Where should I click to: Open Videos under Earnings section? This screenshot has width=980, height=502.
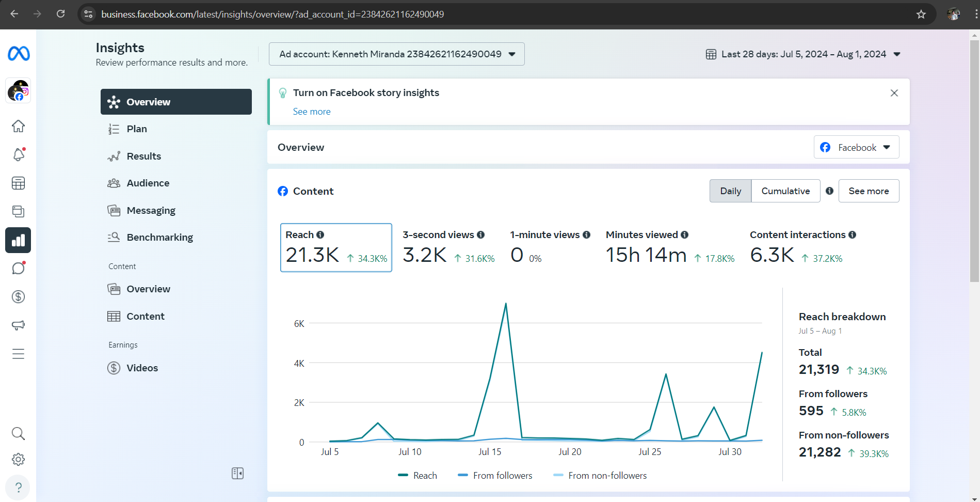click(x=176, y=368)
